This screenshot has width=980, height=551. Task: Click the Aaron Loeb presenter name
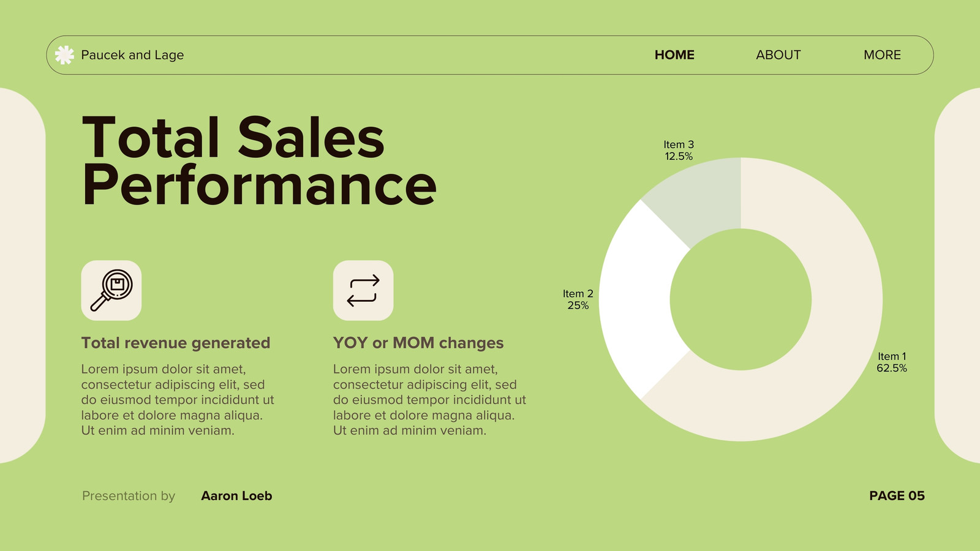pos(236,496)
